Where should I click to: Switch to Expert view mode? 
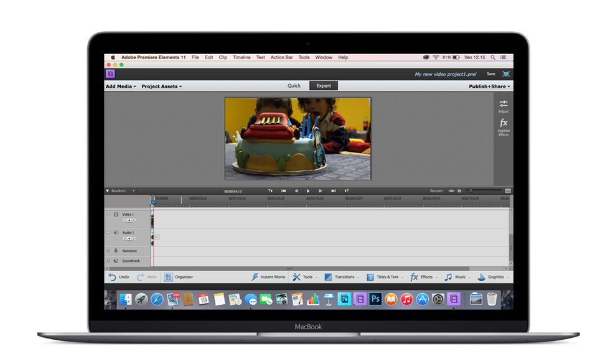[323, 86]
